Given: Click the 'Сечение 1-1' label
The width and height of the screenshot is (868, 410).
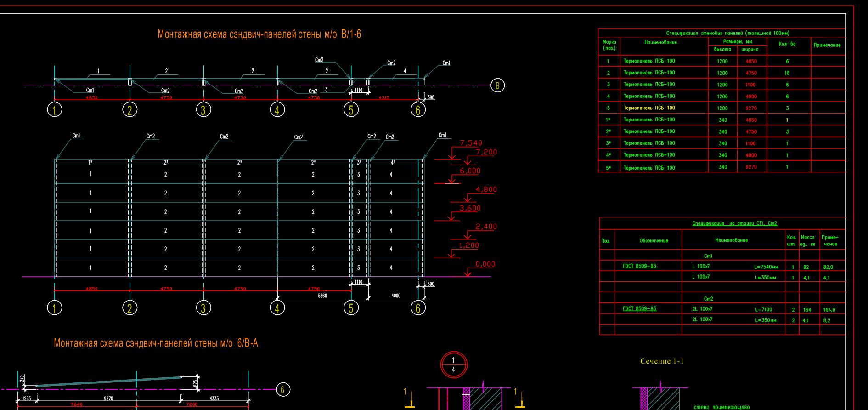Looking at the screenshot, I should pos(662,361).
